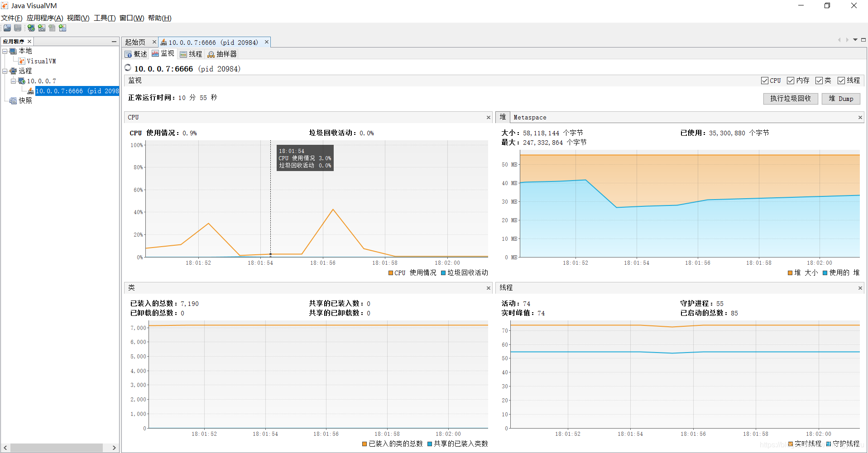This screenshot has width=868, height=453.
Task: Open the 文件(F) menu
Action: (x=12, y=18)
